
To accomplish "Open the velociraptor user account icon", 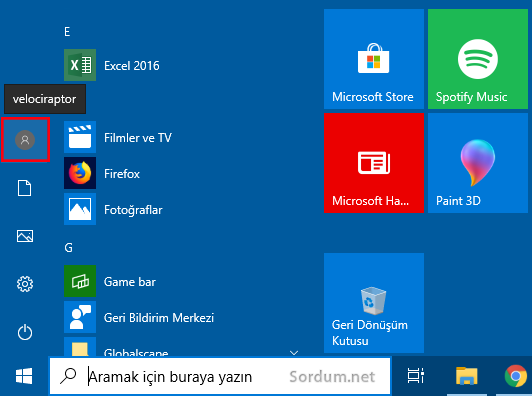I will (25, 139).
